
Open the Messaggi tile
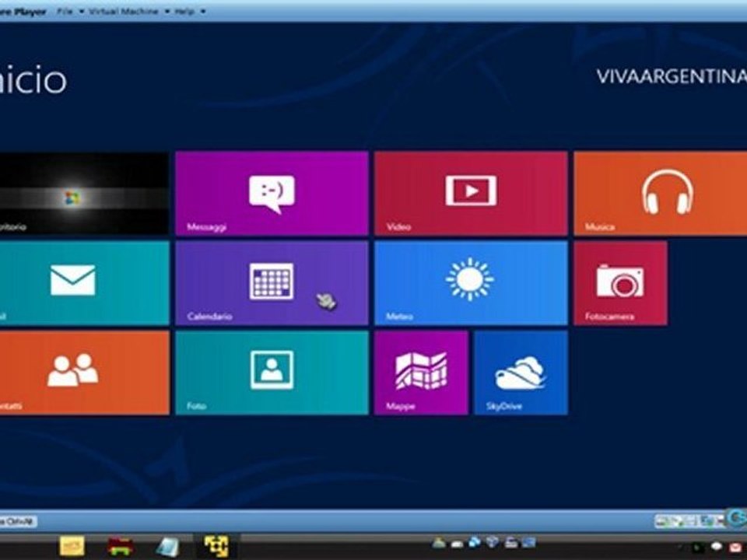272,194
